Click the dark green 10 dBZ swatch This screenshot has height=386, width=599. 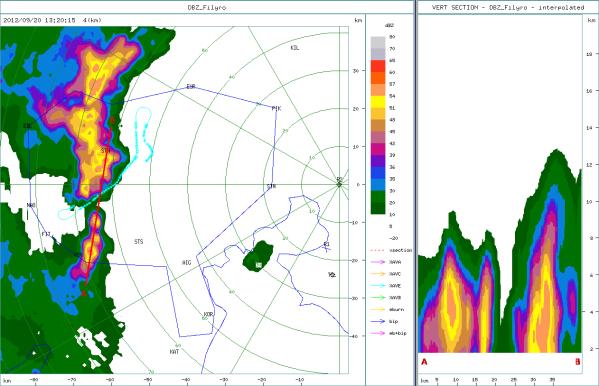(x=378, y=208)
